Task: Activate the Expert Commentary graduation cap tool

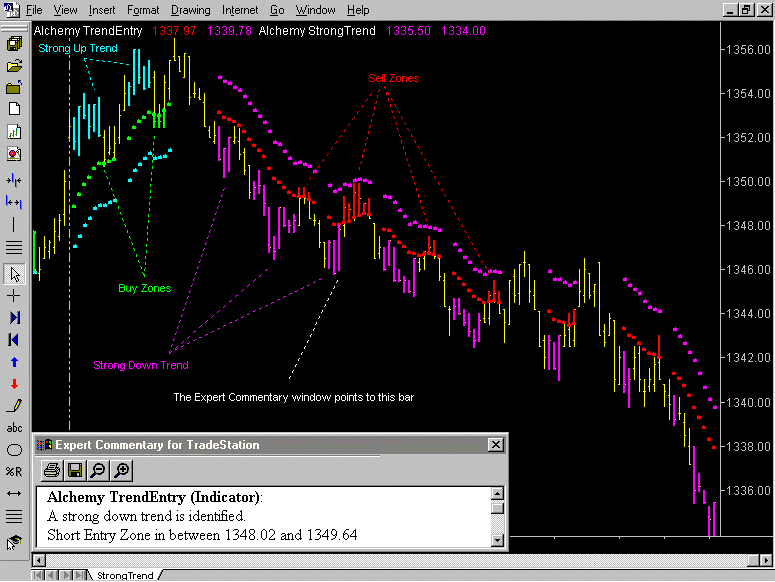Action: click(14, 542)
